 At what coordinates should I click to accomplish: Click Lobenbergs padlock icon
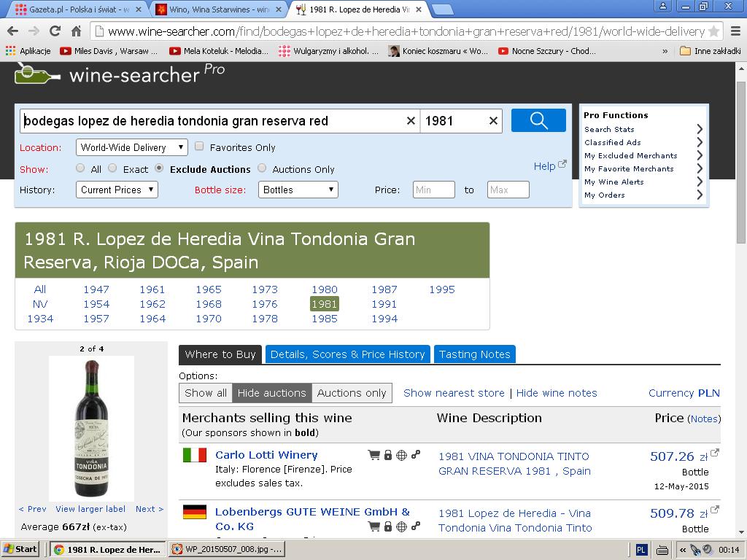click(x=388, y=526)
